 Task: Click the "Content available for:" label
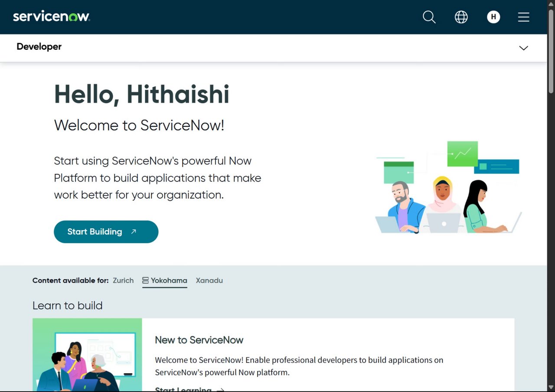tap(71, 281)
